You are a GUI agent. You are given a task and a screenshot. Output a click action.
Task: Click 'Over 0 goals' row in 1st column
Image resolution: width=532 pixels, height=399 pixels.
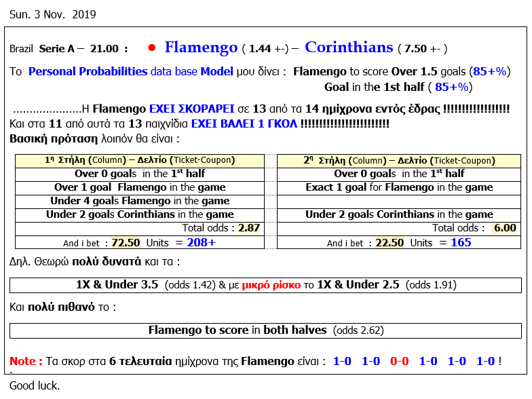(x=140, y=174)
